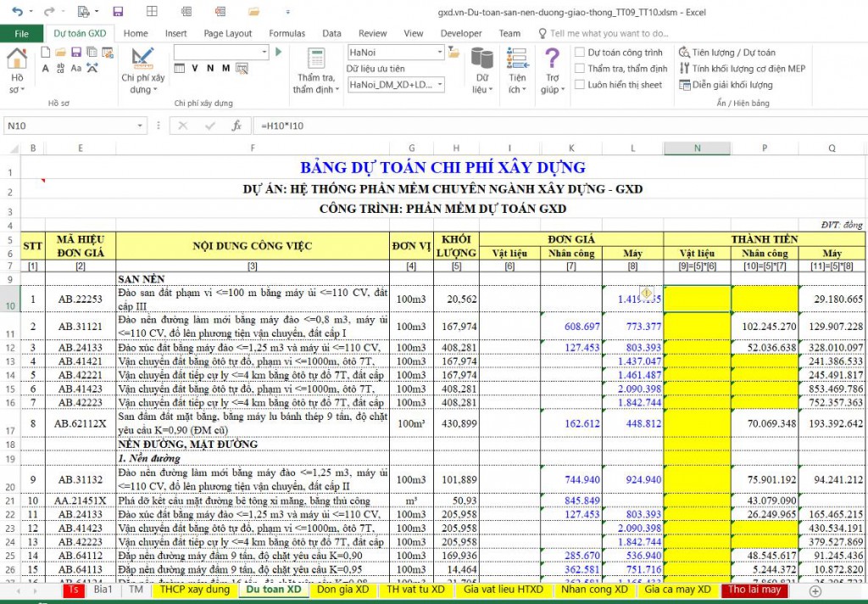The height and width of the screenshot is (604, 868).
Task: Click the bold letter A icon in Hồ sơ group
Action: pos(46,68)
